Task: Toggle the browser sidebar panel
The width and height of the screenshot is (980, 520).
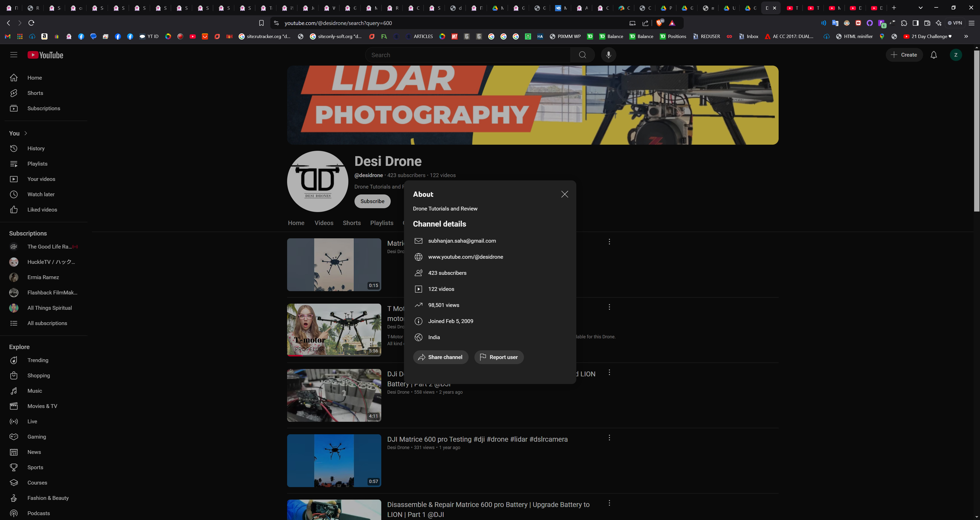Action: [x=915, y=23]
